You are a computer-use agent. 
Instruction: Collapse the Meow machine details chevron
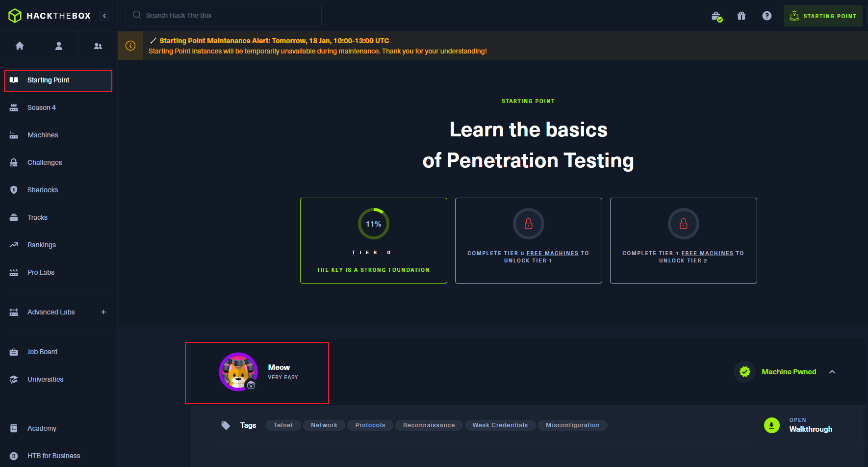click(x=832, y=372)
